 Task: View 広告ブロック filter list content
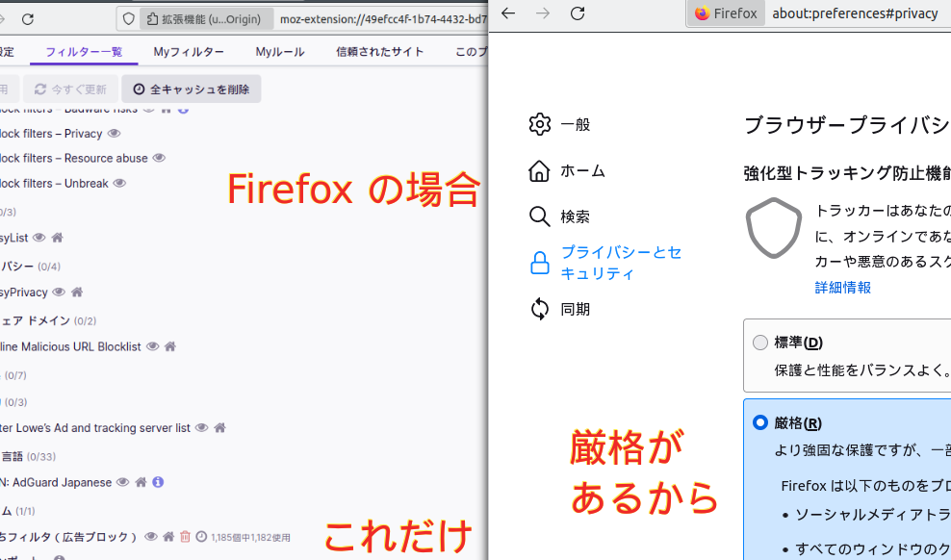tap(151, 536)
